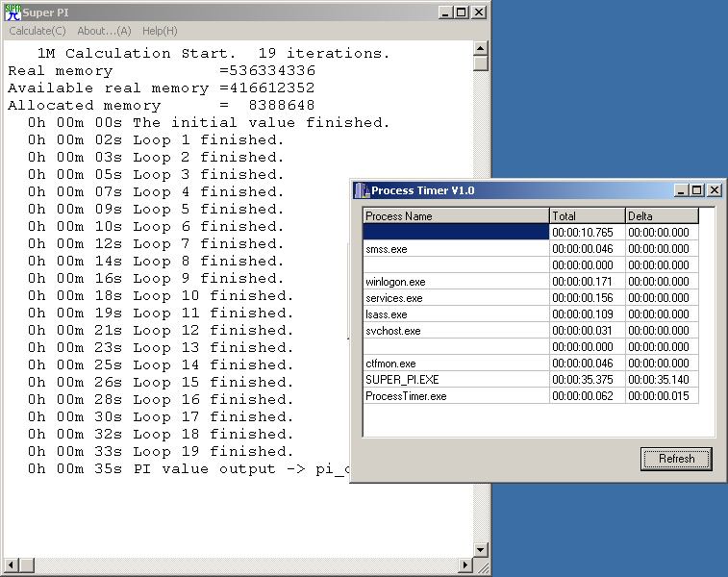Click the Delta column header
The image size is (728, 577).
point(662,215)
